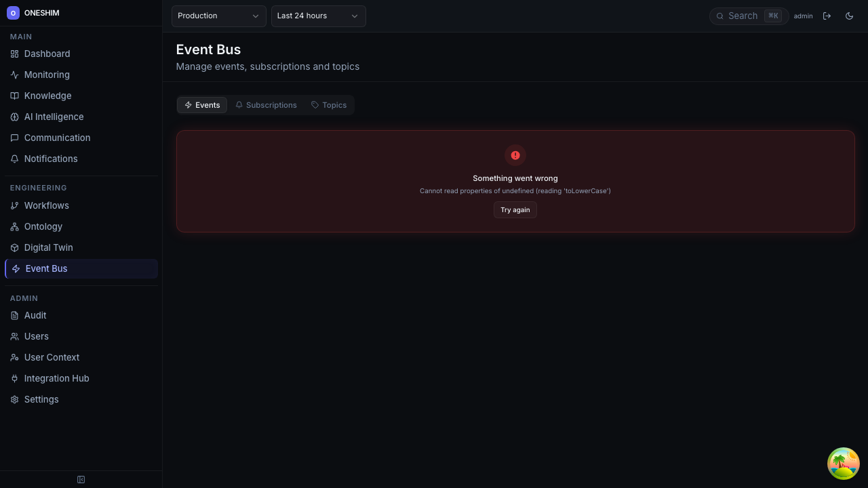868x488 pixels.
Task: Open the Dashboard from the sidebar
Action: point(47,54)
